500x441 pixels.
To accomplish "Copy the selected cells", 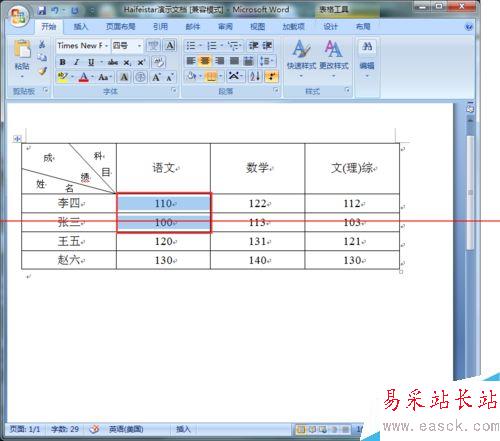I will [42, 58].
